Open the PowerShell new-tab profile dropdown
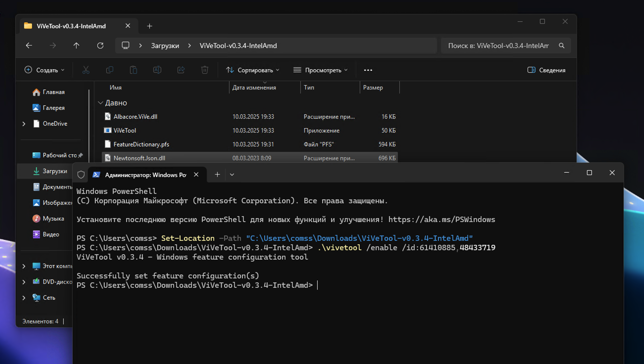The height and width of the screenshot is (364, 644). tap(232, 175)
